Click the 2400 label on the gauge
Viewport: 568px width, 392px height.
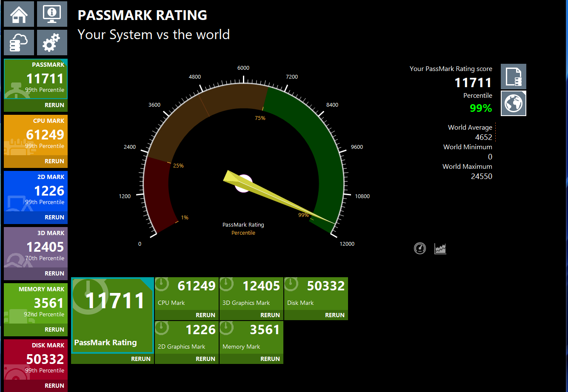click(x=130, y=147)
